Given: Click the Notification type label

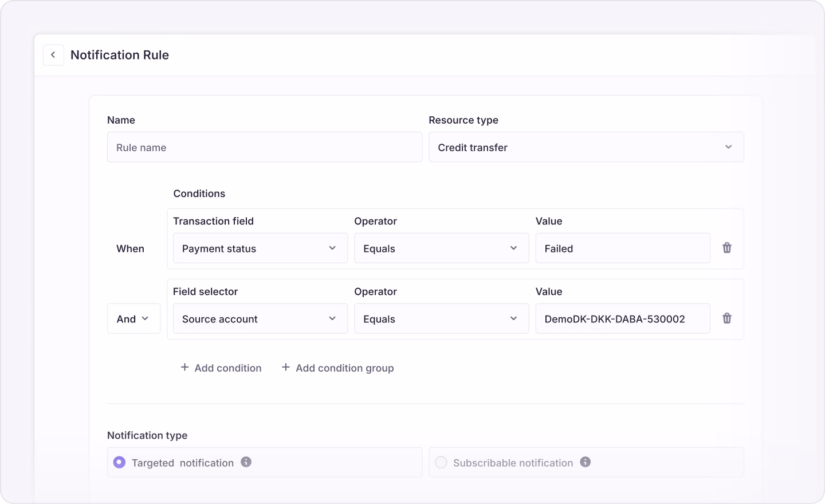Looking at the screenshot, I should pyautogui.click(x=147, y=435).
